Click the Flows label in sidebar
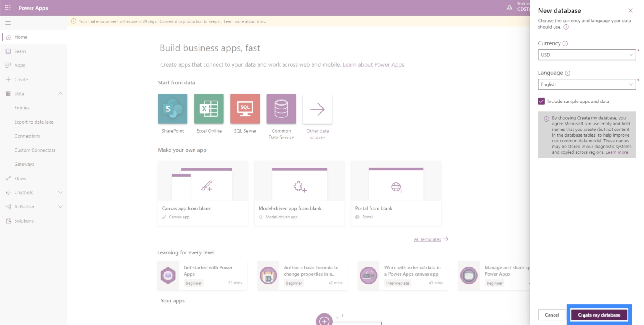 pyautogui.click(x=20, y=178)
